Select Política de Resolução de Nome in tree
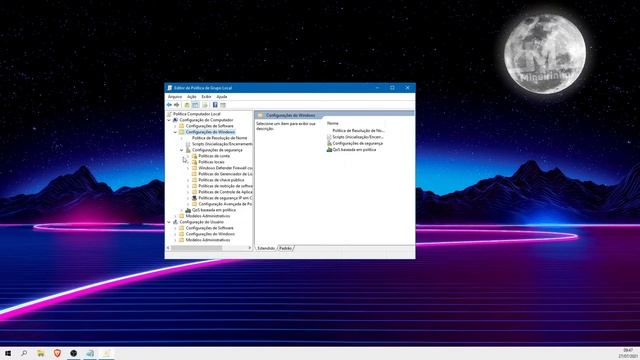This screenshot has width=640, height=360. (x=220, y=138)
